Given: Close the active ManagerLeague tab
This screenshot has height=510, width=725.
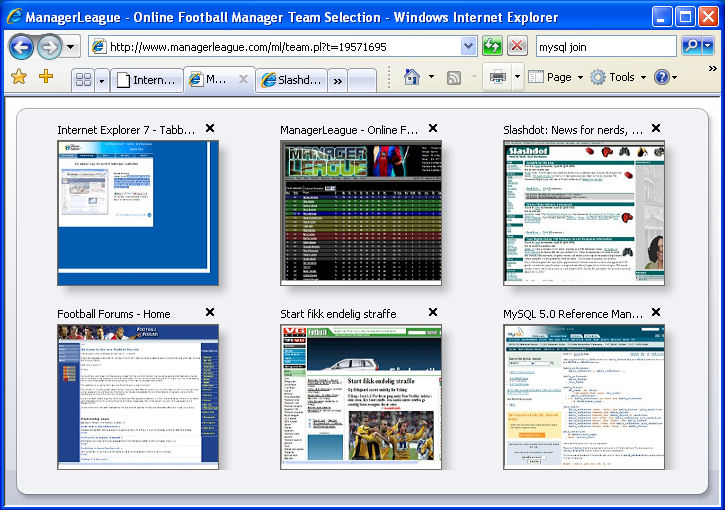Looking at the screenshot, I should [x=243, y=80].
